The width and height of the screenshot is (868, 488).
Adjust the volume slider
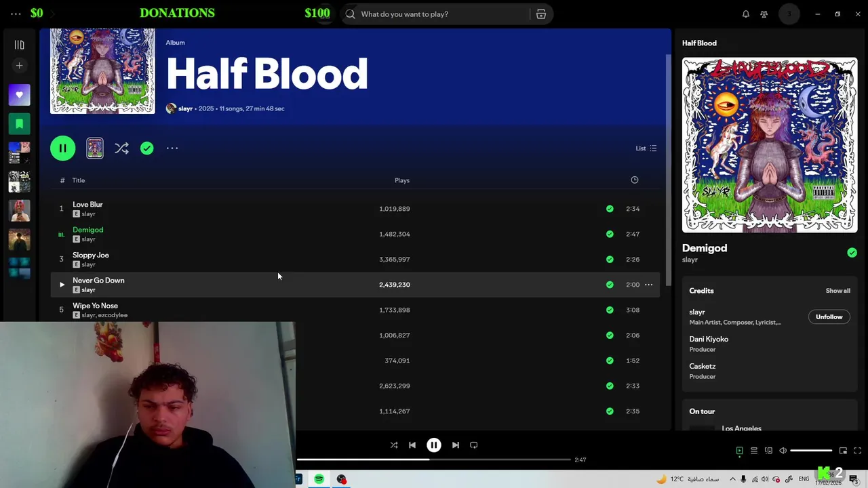811,451
